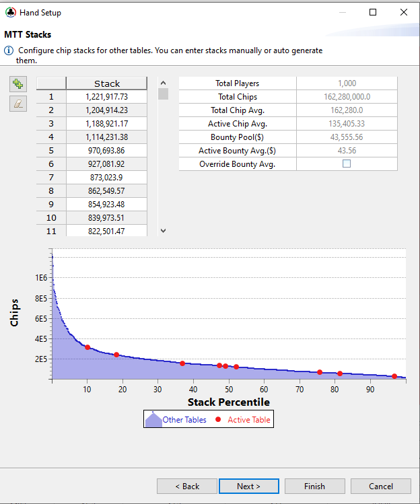Screen dimensions: 420x504
Task: Click the red marker near percentile 10
Action: [87, 347]
